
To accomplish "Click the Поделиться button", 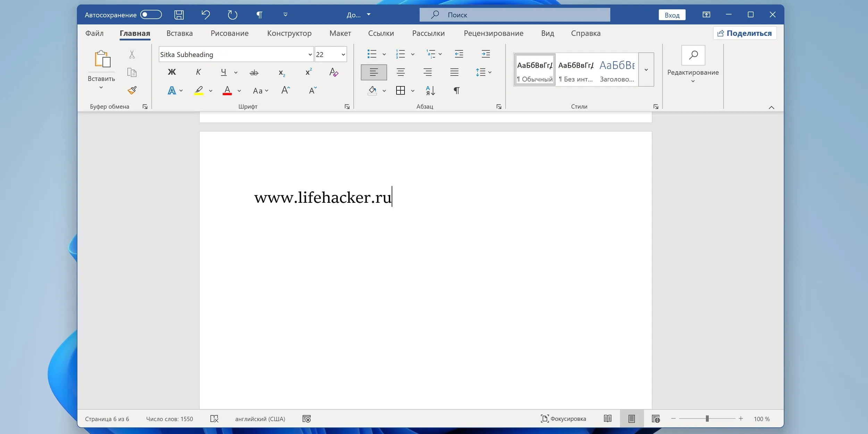I will tap(745, 33).
